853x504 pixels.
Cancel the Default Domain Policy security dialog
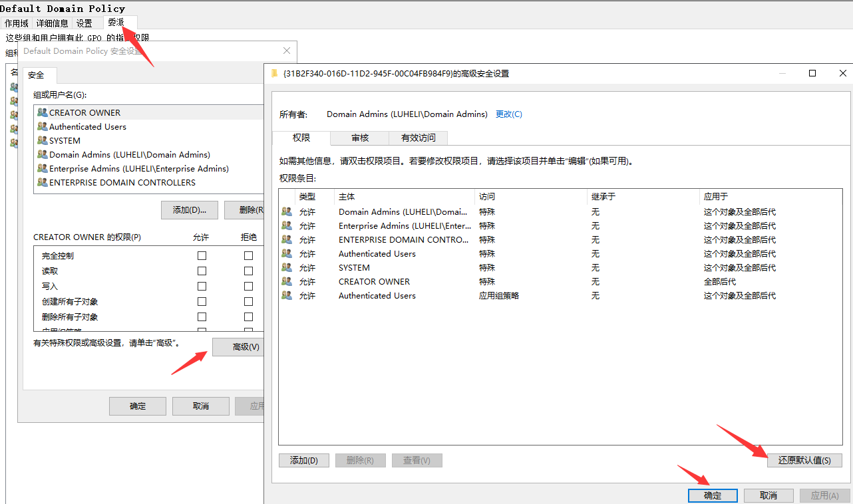[201, 406]
